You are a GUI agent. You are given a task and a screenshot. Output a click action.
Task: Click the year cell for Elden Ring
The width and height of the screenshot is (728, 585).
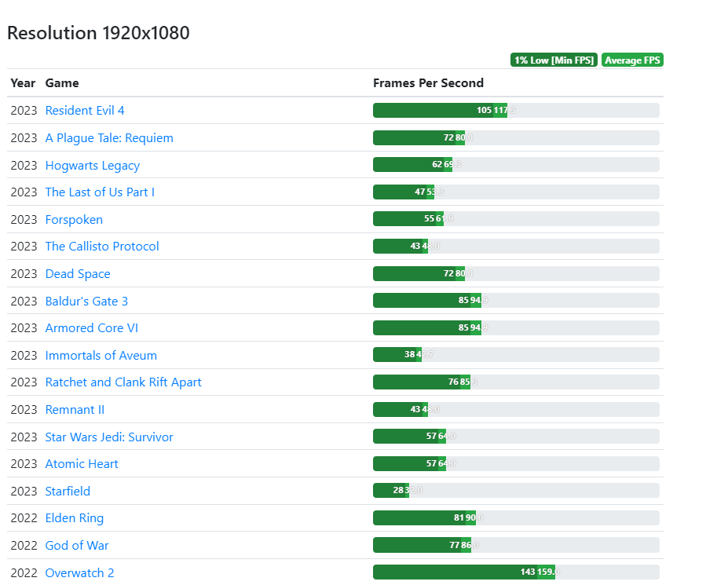(x=24, y=518)
